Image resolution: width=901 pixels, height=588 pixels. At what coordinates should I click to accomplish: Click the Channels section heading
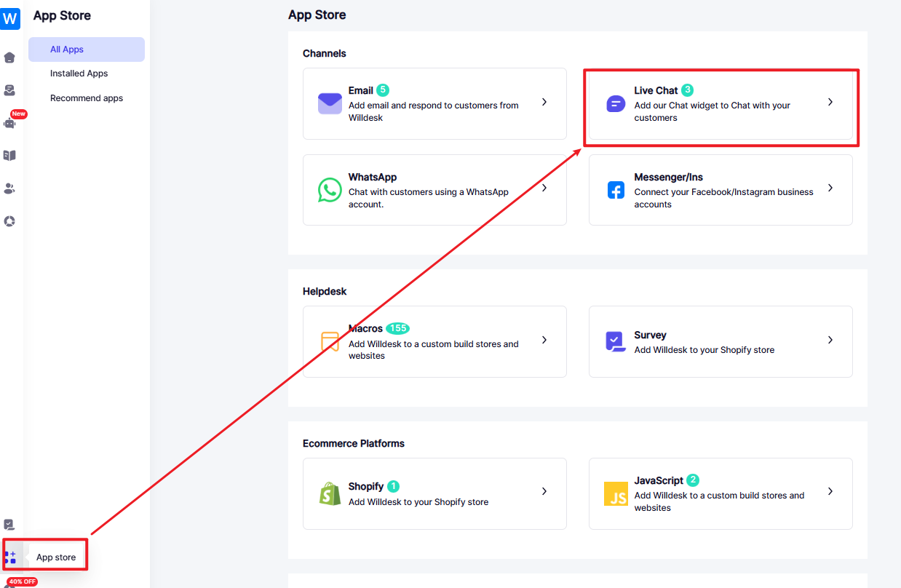[325, 53]
